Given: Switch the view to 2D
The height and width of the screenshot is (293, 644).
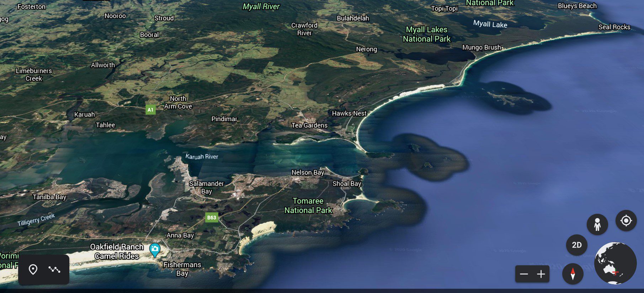Looking at the screenshot, I should click(577, 245).
